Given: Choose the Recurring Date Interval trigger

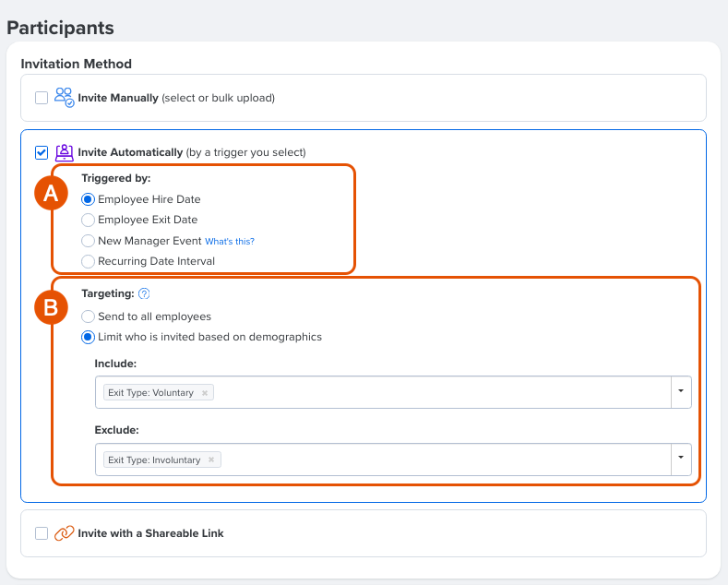Looking at the screenshot, I should (89, 261).
